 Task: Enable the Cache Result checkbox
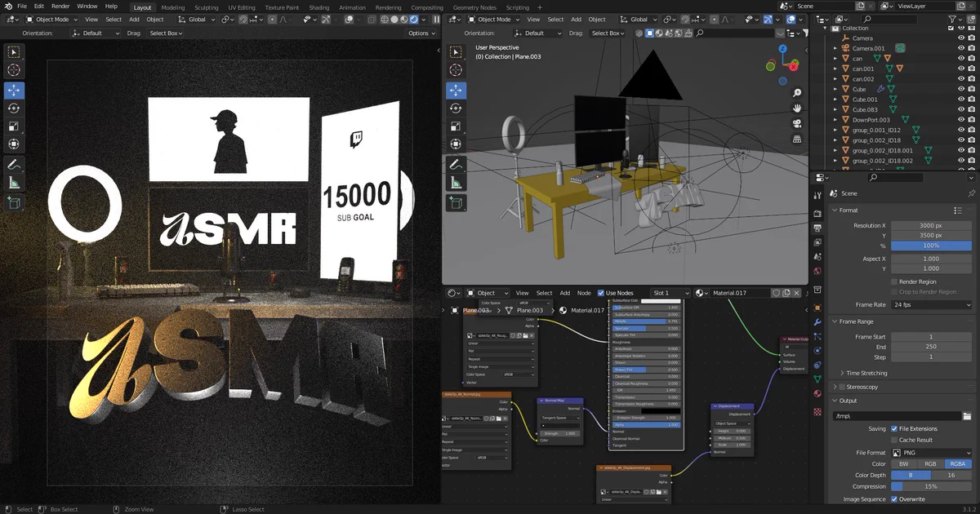pos(894,440)
